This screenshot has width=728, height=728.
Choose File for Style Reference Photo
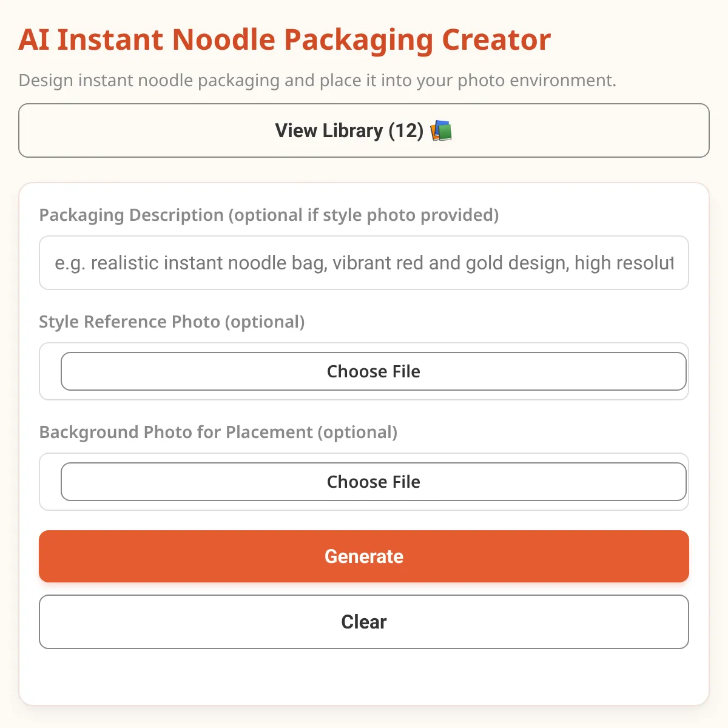(x=373, y=371)
